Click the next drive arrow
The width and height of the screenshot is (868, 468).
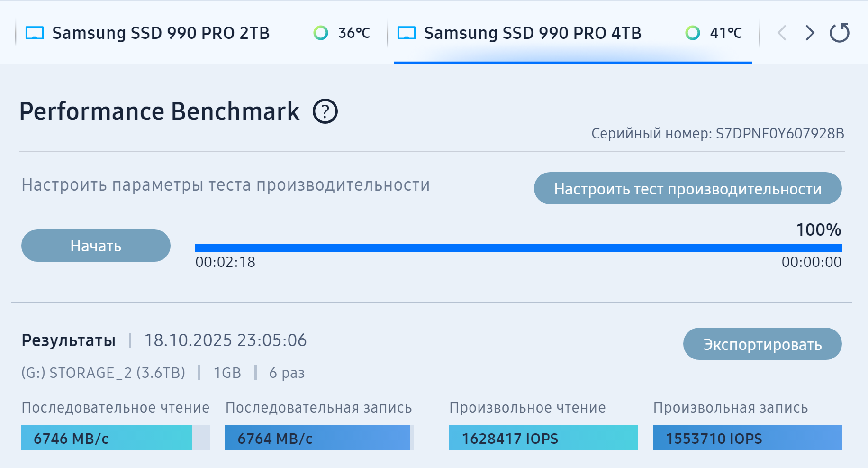point(810,33)
